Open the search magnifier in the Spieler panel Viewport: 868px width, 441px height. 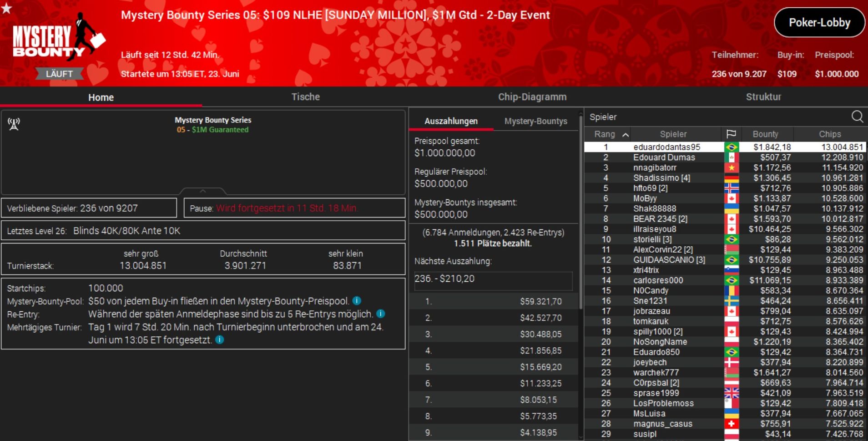[857, 117]
